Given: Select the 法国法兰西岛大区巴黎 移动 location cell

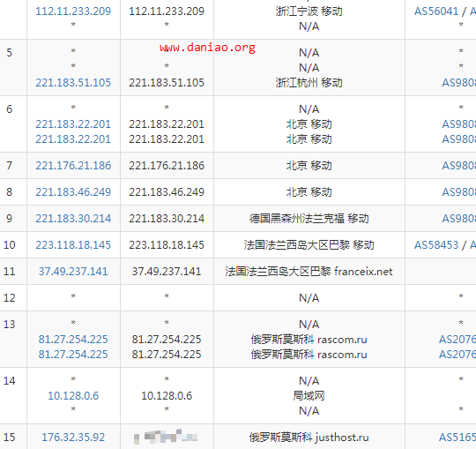Looking at the screenshot, I should coord(309,245).
